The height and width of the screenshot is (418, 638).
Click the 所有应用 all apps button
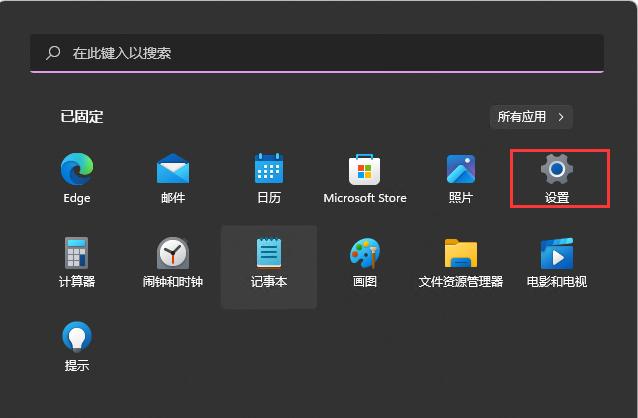(531, 117)
